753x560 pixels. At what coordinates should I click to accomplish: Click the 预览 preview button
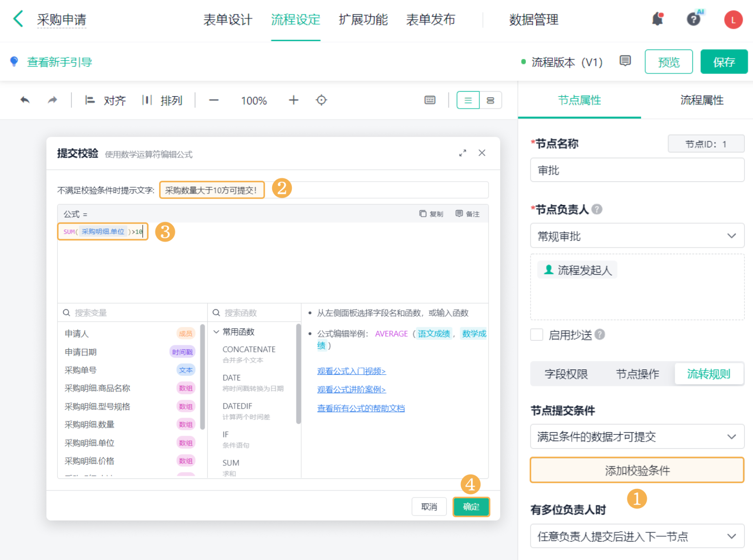click(x=669, y=62)
